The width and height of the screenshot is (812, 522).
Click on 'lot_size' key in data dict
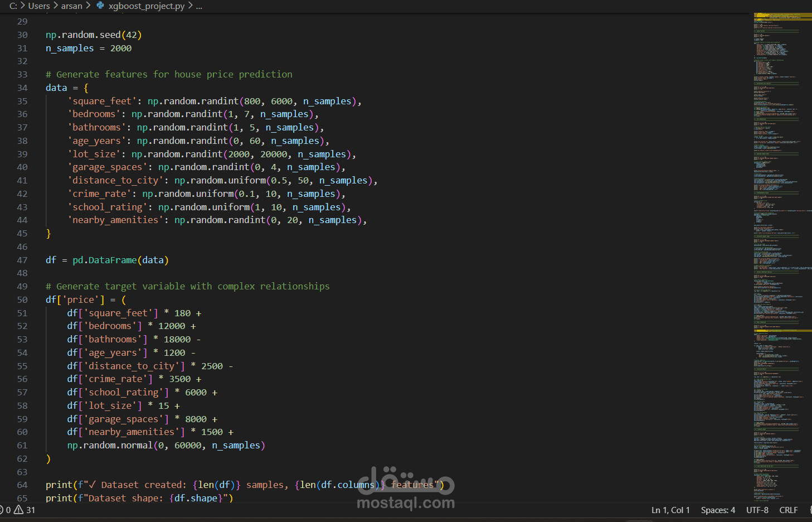tap(94, 154)
